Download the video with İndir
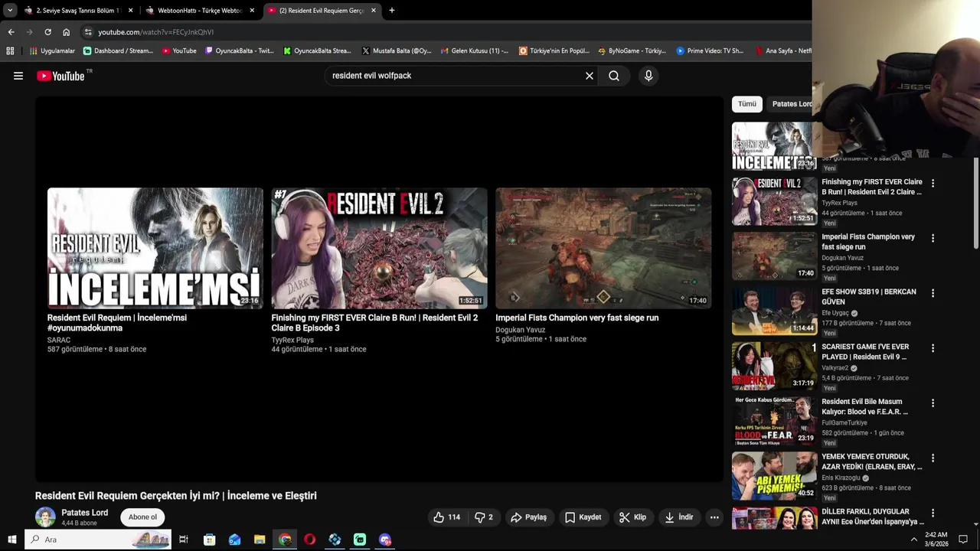Screen dimensions: 980x551 point(679,517)
